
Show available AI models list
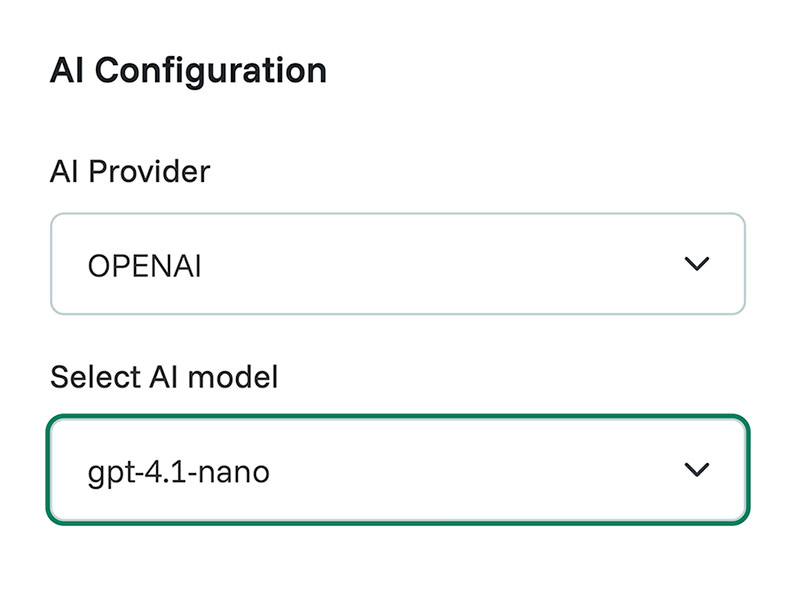point(397,470)
